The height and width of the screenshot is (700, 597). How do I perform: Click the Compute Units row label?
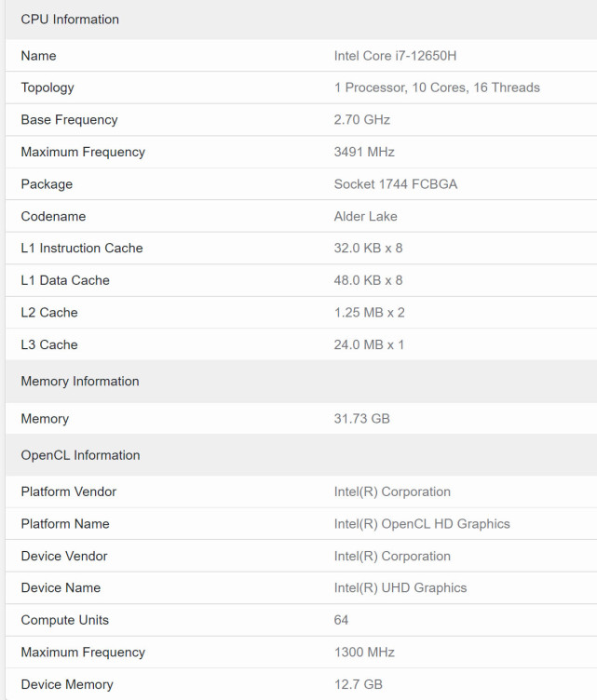pos(65,620)
